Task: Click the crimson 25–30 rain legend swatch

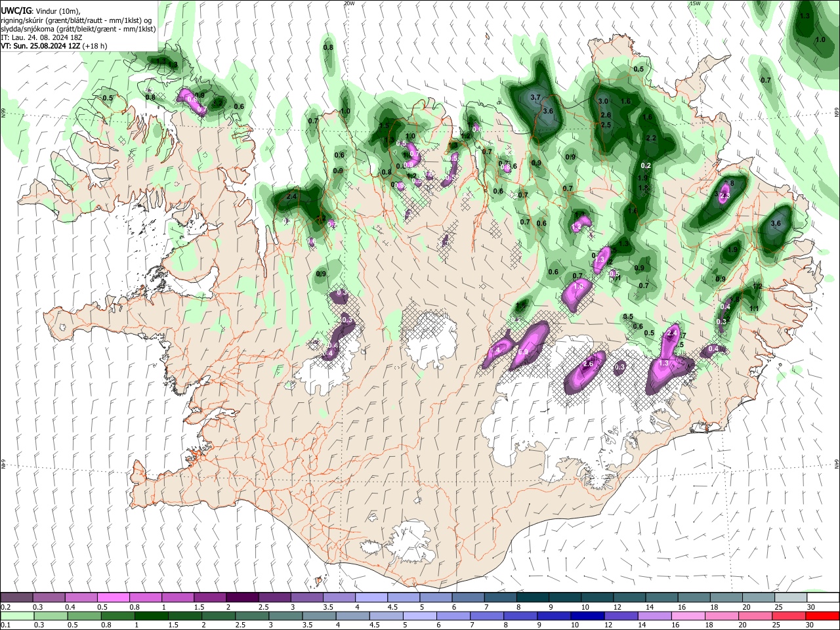Action: tap(788, 616)
